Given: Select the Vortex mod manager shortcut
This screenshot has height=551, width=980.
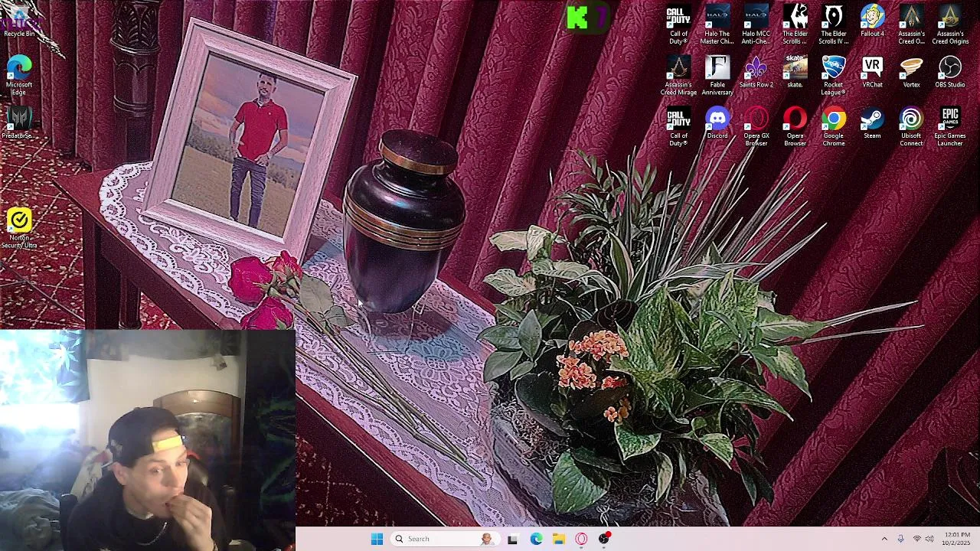Looking at the screenshot, I should (x=911, y=72).
